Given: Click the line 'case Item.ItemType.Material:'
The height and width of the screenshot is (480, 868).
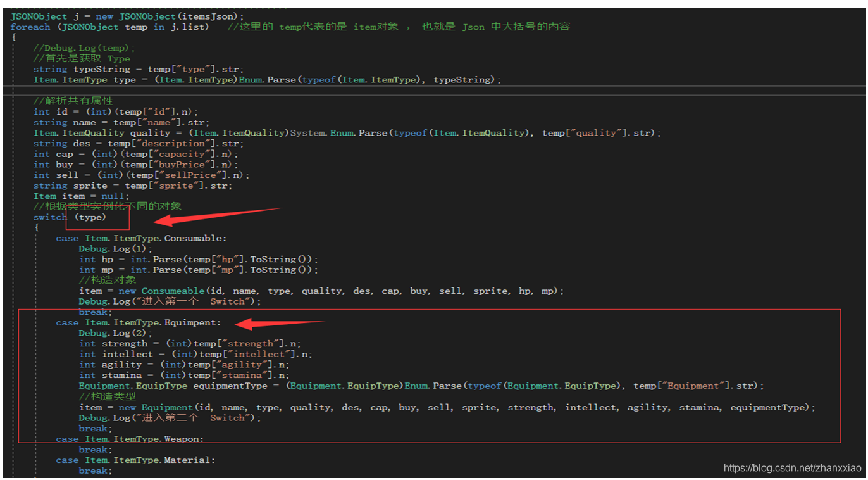Looking at the screenshot, I should pyautogui.click(x=135, y=460).
